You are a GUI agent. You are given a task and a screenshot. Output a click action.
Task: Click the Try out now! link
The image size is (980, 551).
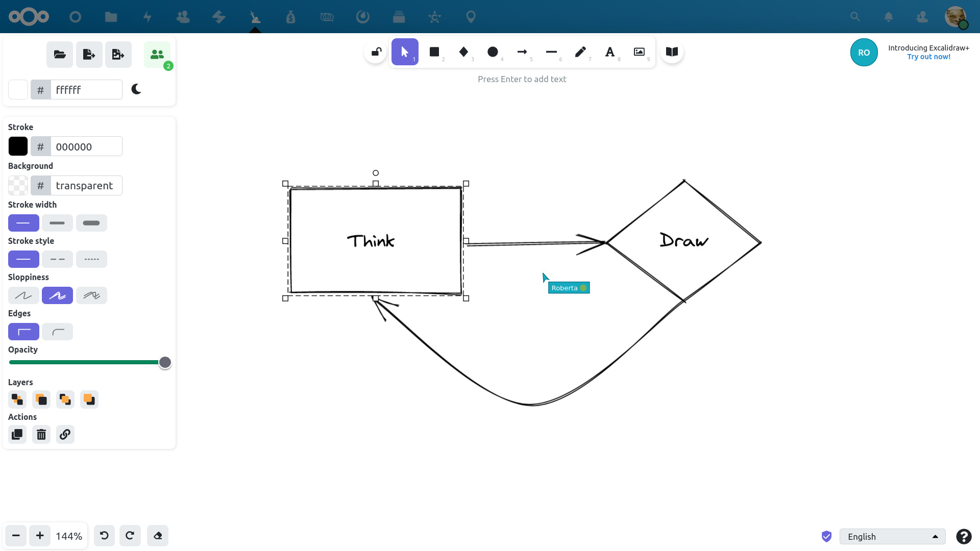pyautogui.click(x=928, y=57)
